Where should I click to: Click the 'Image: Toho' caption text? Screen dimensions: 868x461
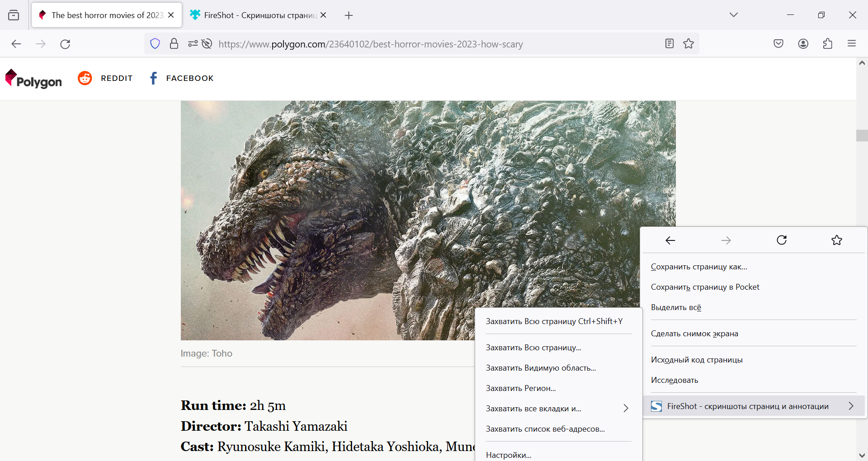click(206, 353)
